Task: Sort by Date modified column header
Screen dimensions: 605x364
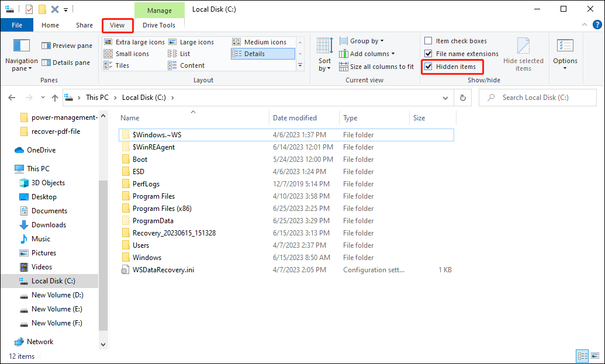Action: click(304, 118)
